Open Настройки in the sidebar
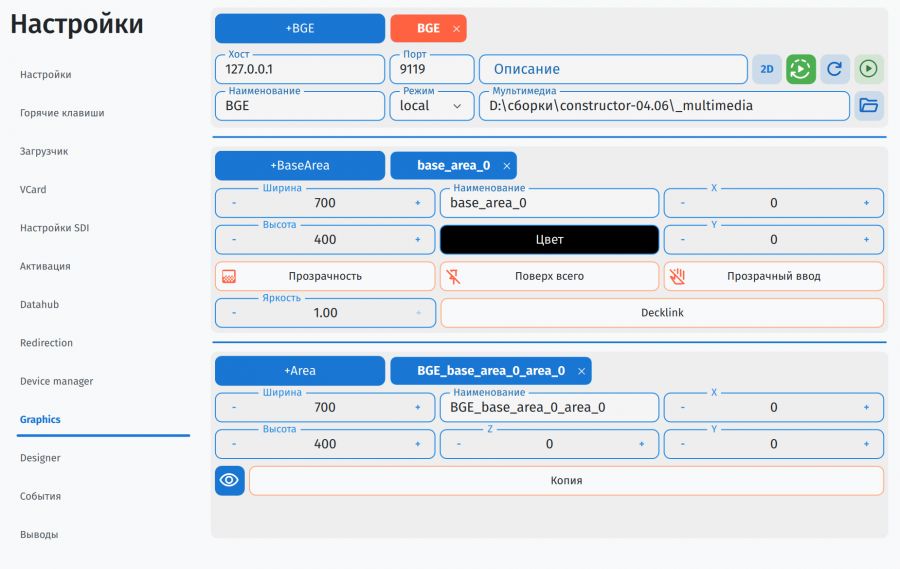The width and height of the screenshot is (900, 569). pyautogui.click(x=46, y=75)
